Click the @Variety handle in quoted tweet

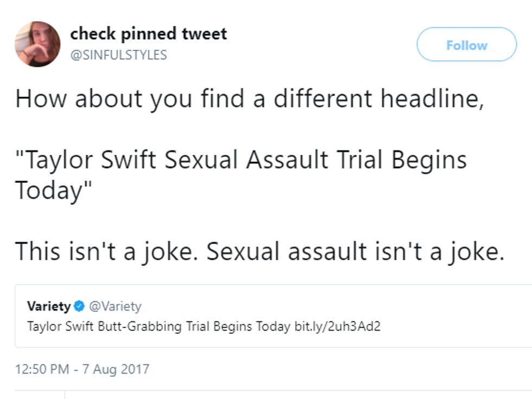[115, 307]
